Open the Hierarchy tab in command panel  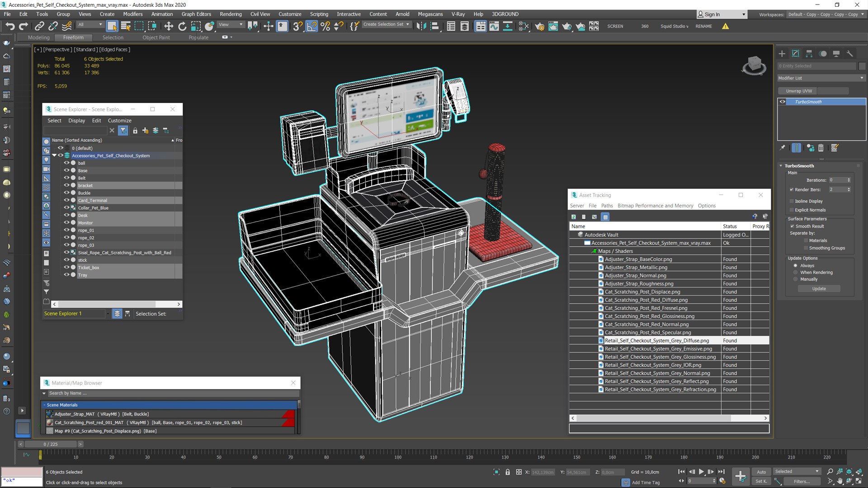[809, 53]
